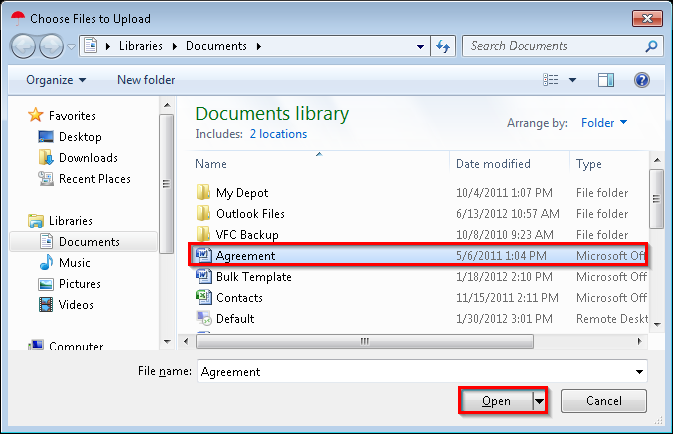Viewport: 673px width, 434px height.
Task: Open the File name dropdown arrow
Action: pyautogui.click(x=639, y=372)
